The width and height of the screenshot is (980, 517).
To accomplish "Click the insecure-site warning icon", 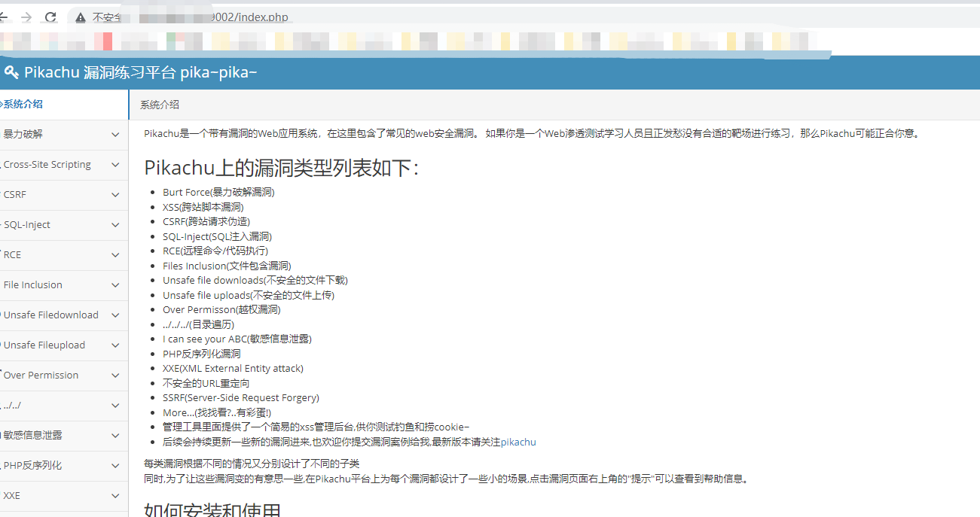I will 81,17.
